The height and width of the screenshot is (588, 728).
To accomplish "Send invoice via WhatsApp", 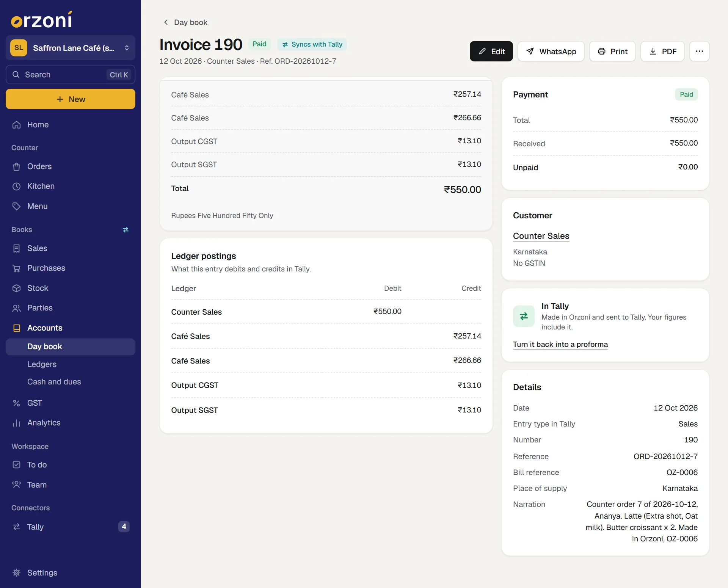I will click(551, 51).
